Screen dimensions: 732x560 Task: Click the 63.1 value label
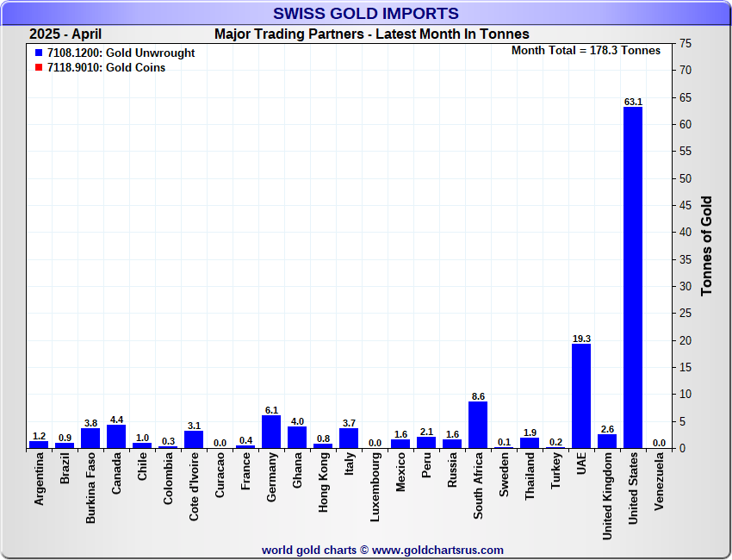tap(633, 102)
